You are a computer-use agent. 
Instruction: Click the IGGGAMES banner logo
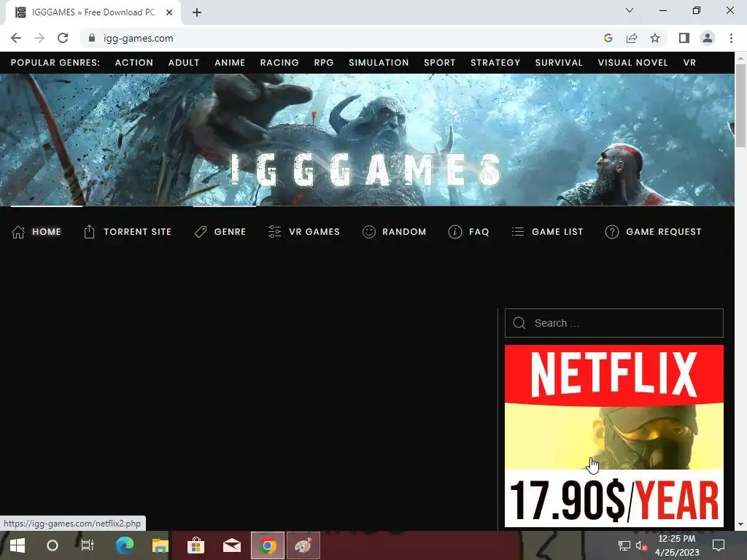366,169
